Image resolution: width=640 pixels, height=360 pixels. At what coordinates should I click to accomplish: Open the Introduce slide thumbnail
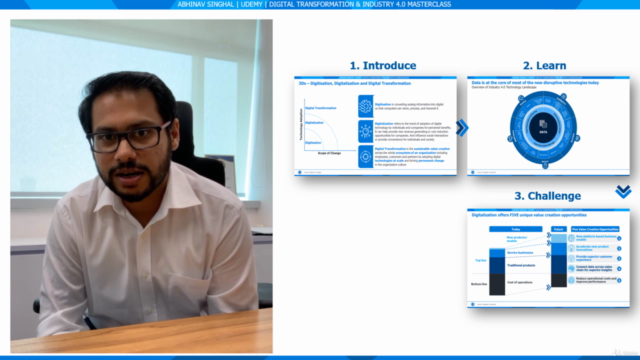point(376,126)
